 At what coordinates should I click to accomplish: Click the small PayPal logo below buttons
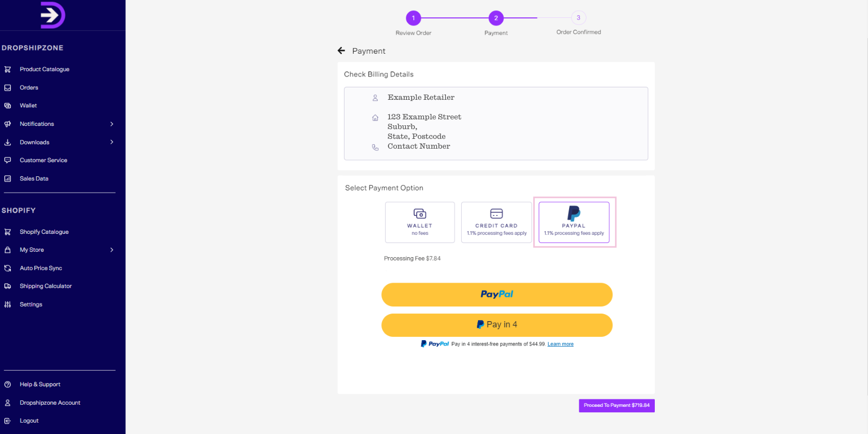435,344
